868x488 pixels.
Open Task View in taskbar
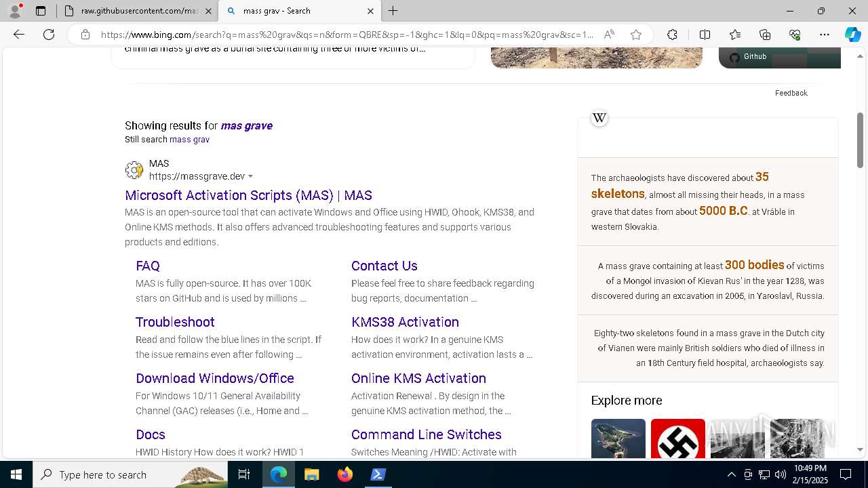point(244,474)
